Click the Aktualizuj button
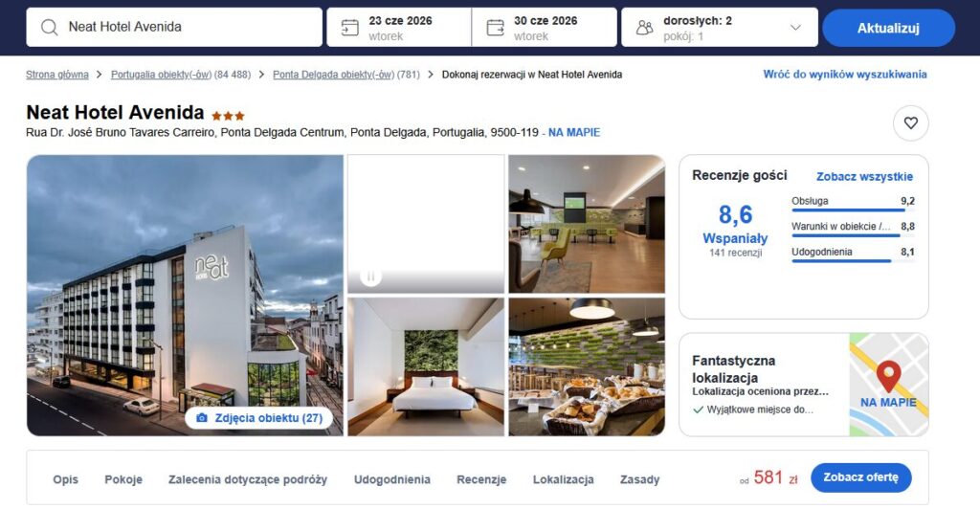 888,28
